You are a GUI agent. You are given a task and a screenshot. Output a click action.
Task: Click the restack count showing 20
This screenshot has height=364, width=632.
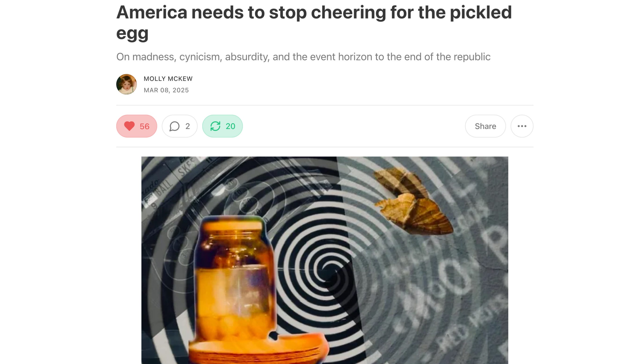tap(230, 126)
